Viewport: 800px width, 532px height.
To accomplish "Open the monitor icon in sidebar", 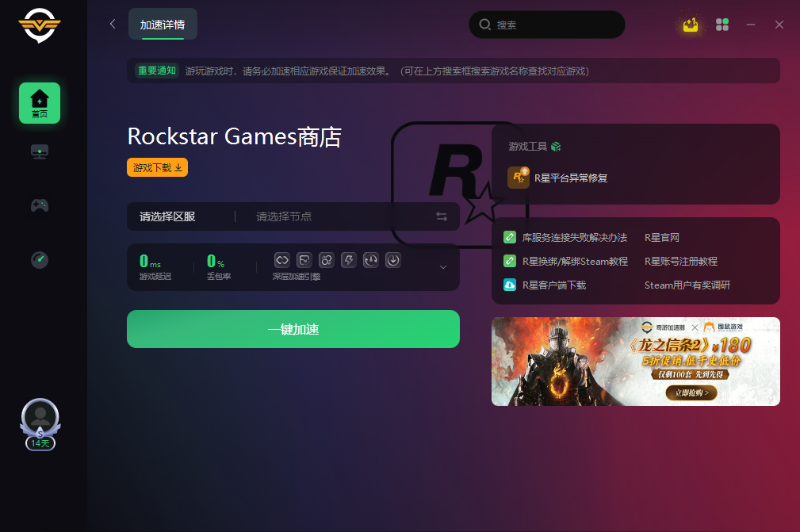I will click(40, 152).
